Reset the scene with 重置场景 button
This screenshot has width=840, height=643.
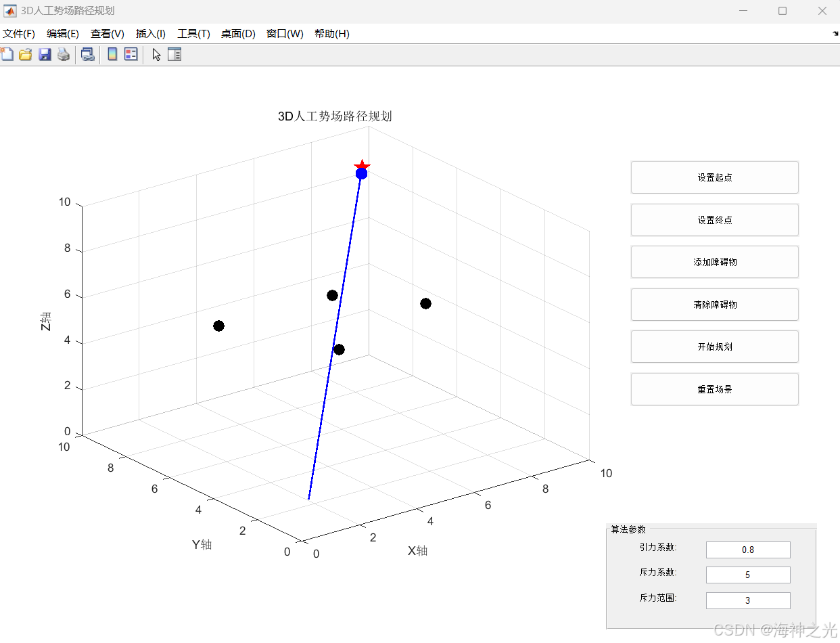715,389
